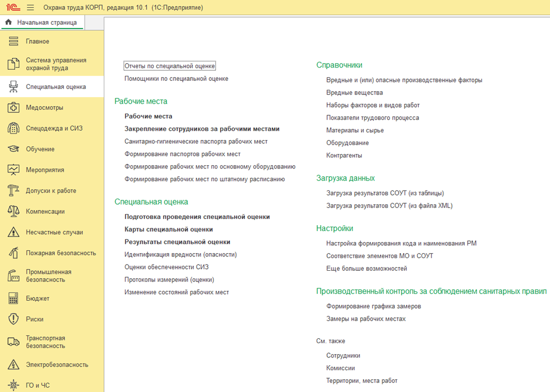550x392 pixels.
Task: Open Транспортная безопасность truck icon
Action: click(13, 342)
